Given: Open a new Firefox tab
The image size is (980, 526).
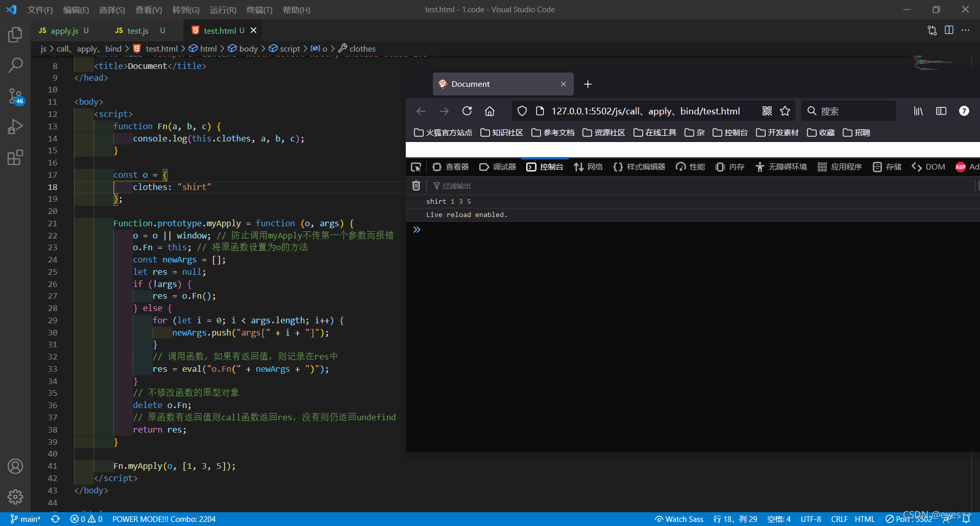Looking at the screenshot, I should [x=588, y=84].
